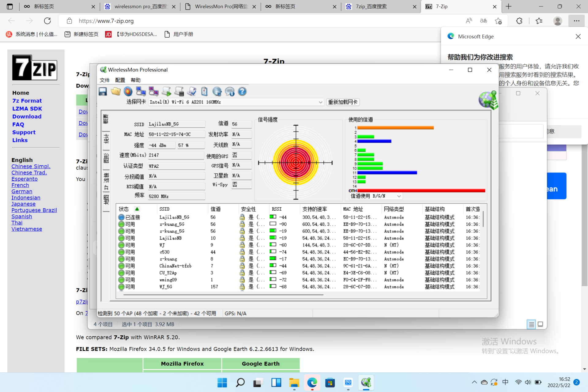Click the disconnect computers icon with red crosses
Screen dimensions: 588x392
(x=153, y=91)
